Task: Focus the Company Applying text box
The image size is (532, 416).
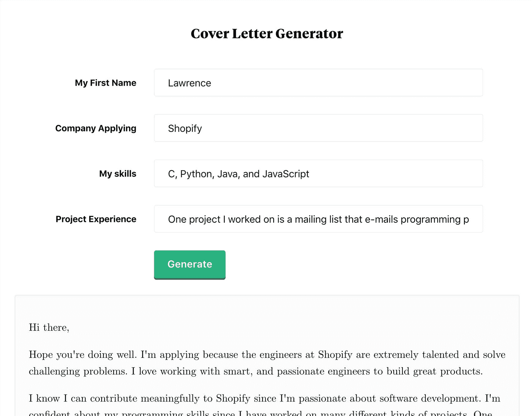Action: pyautogui.click(x=318, y=128)
